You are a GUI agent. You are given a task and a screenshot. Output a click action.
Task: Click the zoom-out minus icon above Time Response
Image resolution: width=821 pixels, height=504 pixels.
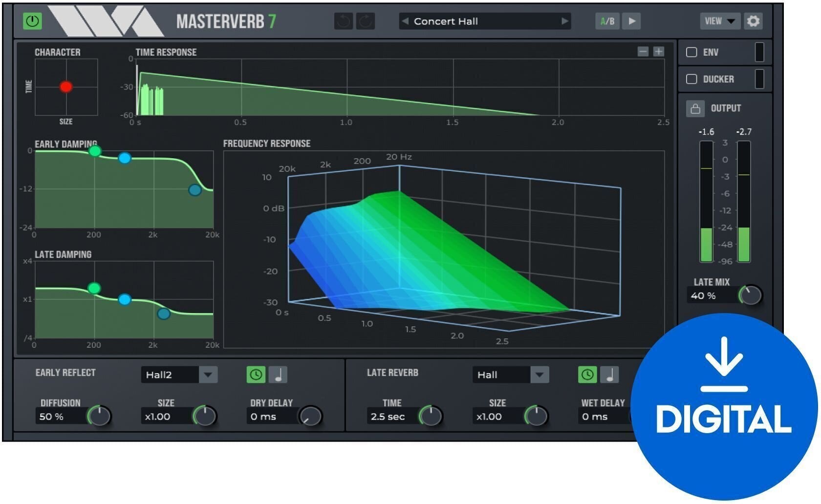click(x=642, y=51)
